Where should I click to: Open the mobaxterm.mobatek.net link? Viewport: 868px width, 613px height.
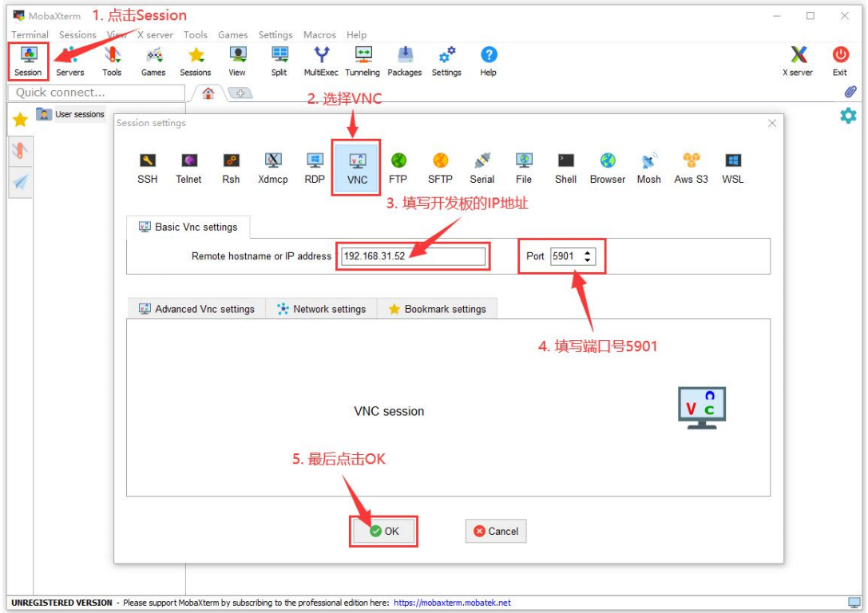tap(452, 603)
